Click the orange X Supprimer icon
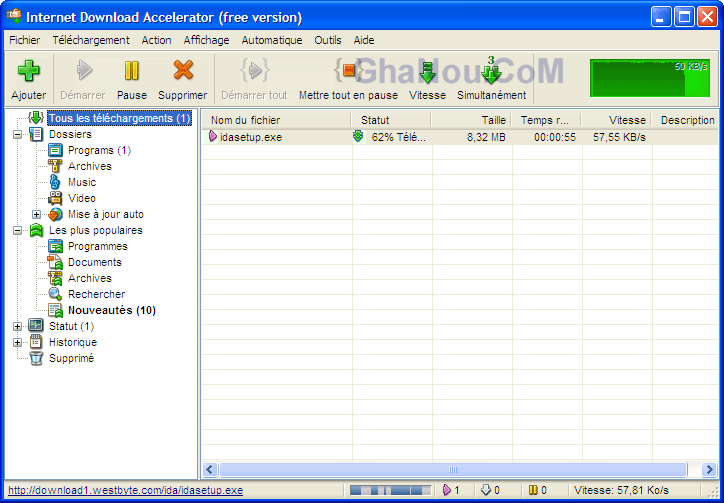Image resolution: width=724 pixels, height=503 pixels. (x=183, y=71)
